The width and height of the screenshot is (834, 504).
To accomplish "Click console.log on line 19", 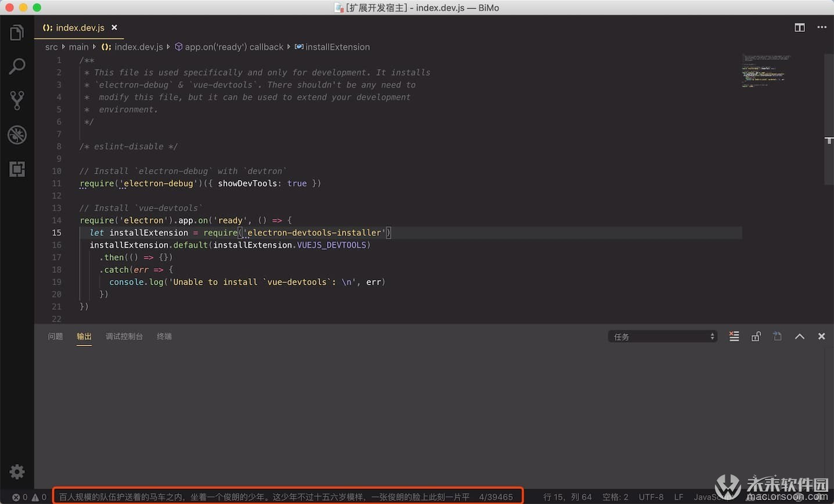I will coord(136,282).
